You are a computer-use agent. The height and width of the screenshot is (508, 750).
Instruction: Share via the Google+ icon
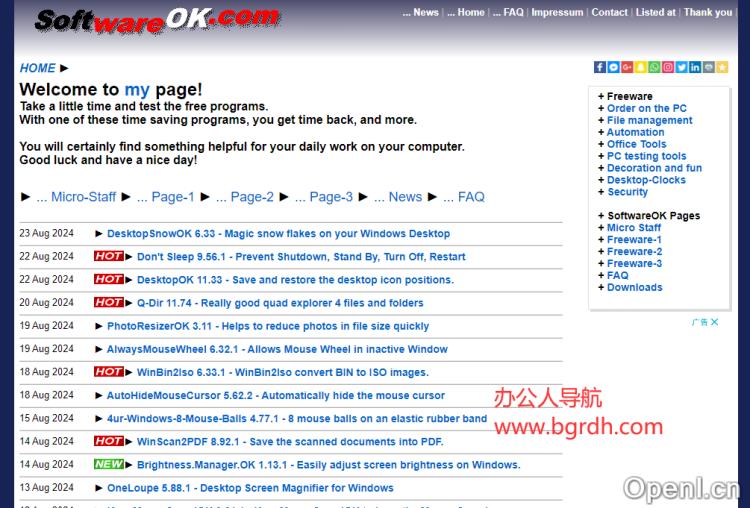627,67
